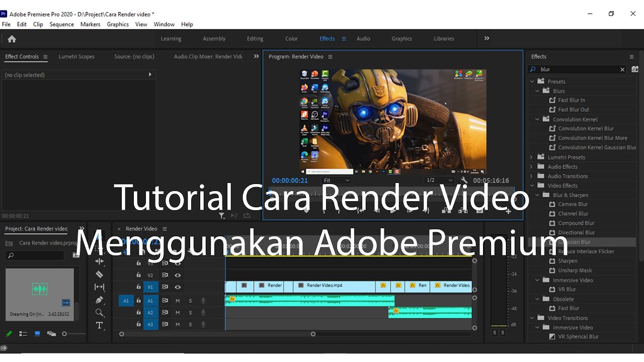
Task: Select the Fast Blur In preset
Action: pos(571,100)
